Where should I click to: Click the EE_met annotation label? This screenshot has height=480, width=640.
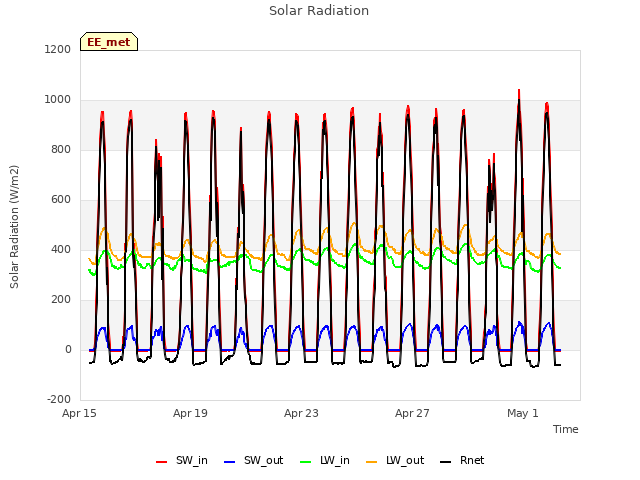pyautogui.click(x=109, y=42)
